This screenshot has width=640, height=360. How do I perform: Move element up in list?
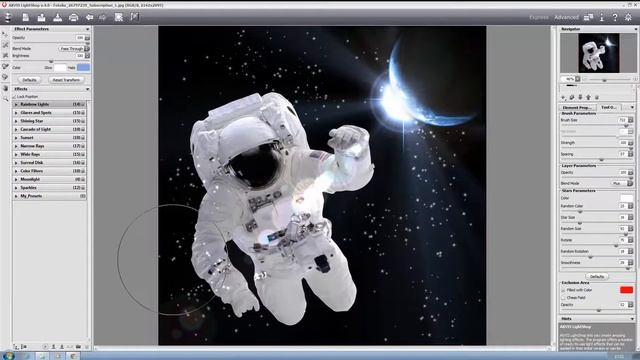tap(588, 97)
